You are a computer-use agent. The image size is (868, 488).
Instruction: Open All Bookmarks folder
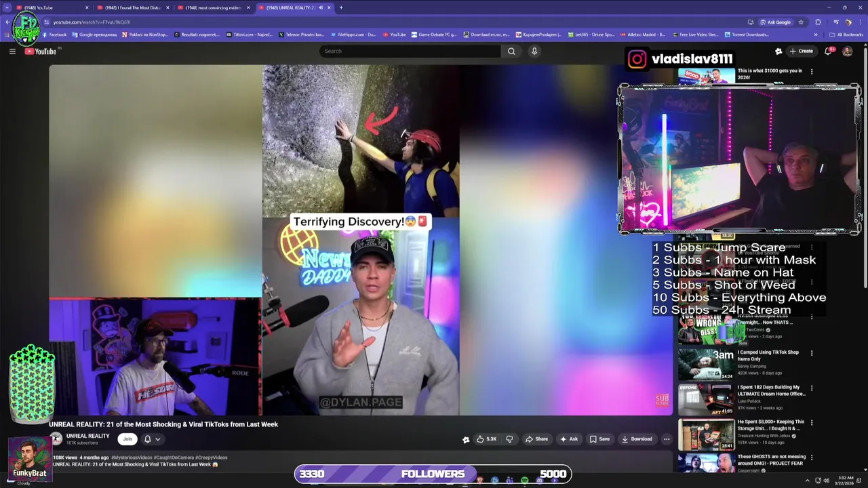coord(846,35)
